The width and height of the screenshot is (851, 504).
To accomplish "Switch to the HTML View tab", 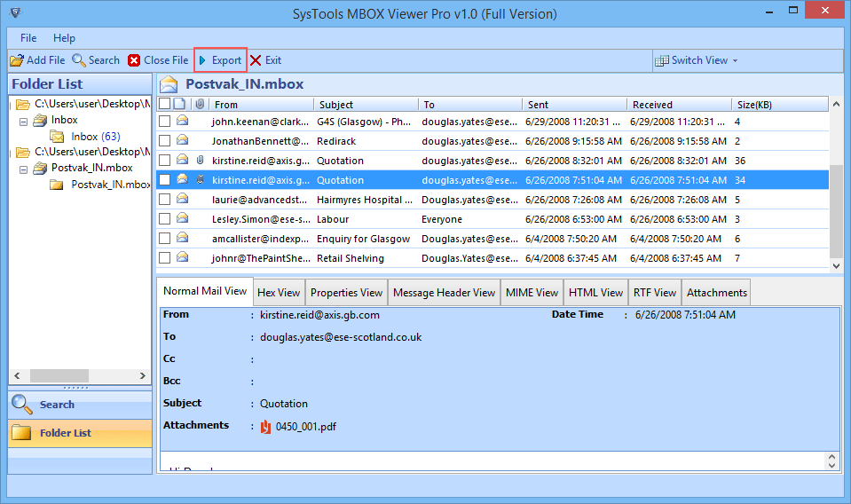I will point(595,293).
